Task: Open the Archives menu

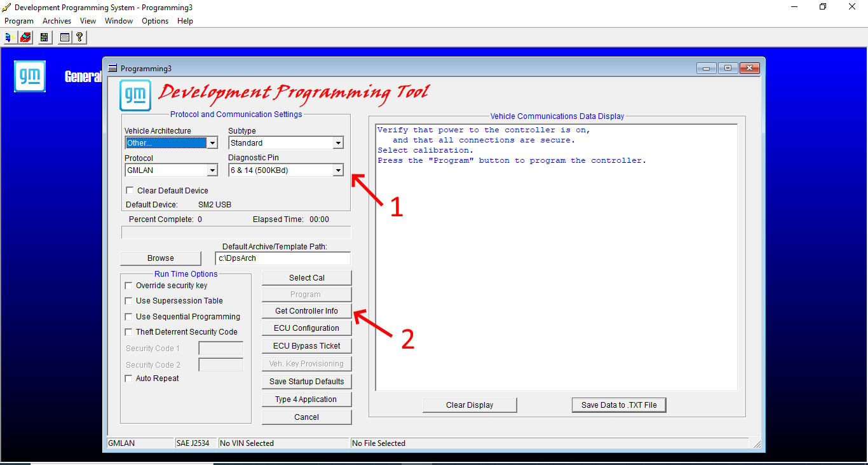Action: (x=57, y=21)
